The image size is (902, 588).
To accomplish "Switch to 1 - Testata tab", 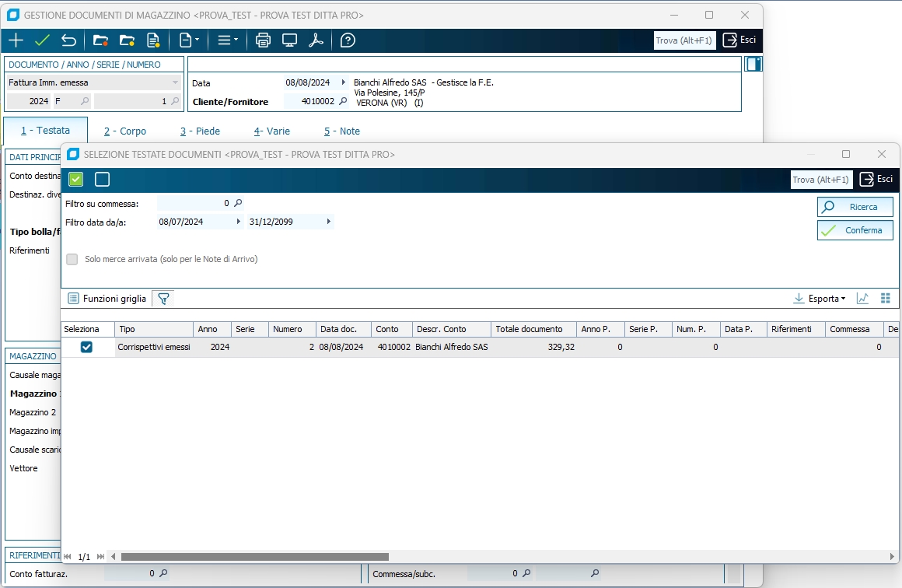I will click(x=45, y=131).
